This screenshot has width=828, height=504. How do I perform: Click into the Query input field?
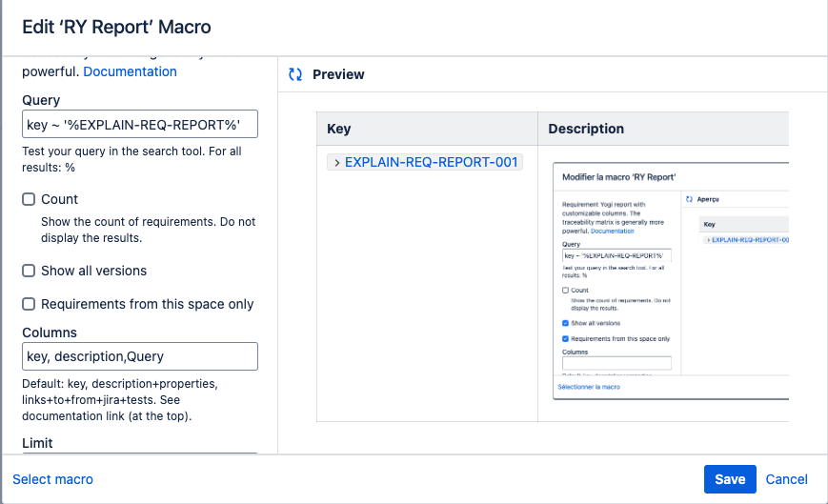[x=139, y=125]
